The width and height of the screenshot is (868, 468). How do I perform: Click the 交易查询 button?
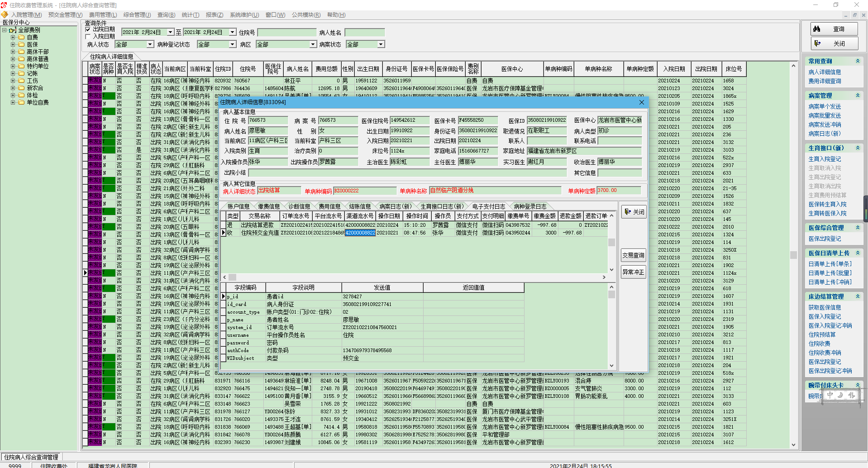(x=633, y=255)
